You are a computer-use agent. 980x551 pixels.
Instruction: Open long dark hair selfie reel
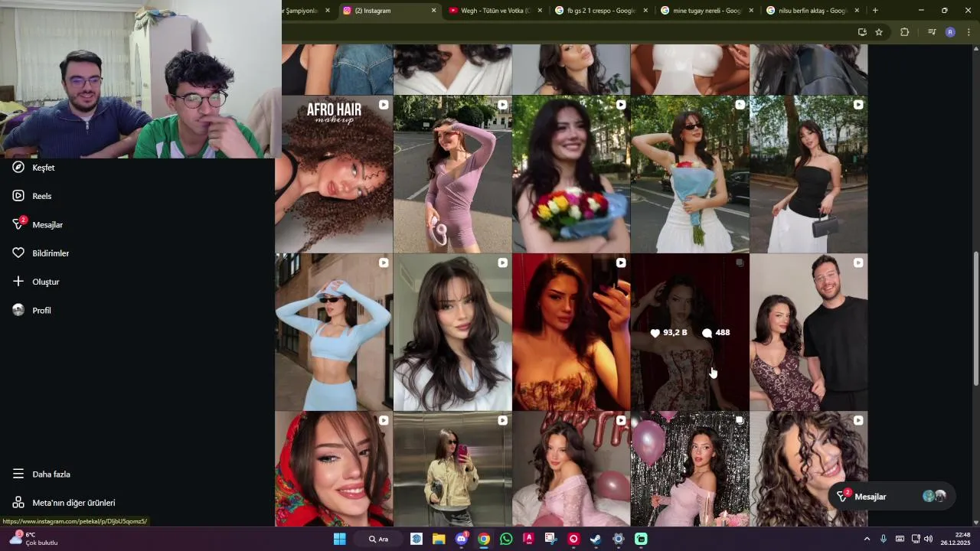(452, 332)
